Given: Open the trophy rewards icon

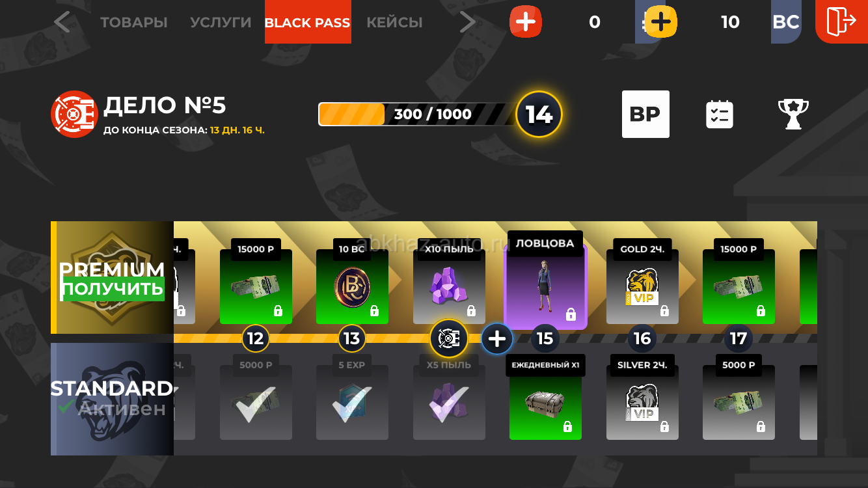Looking at the screenshot, I should point(794,114).
